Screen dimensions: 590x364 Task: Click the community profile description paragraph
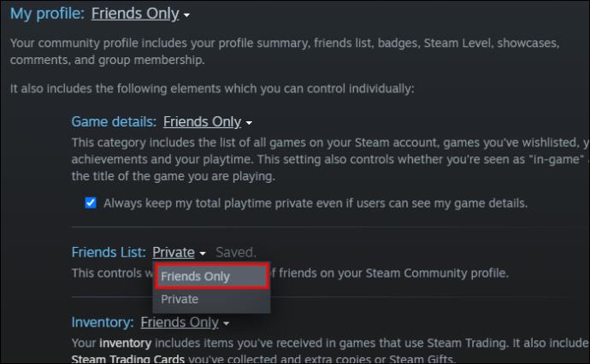(285, 51)
